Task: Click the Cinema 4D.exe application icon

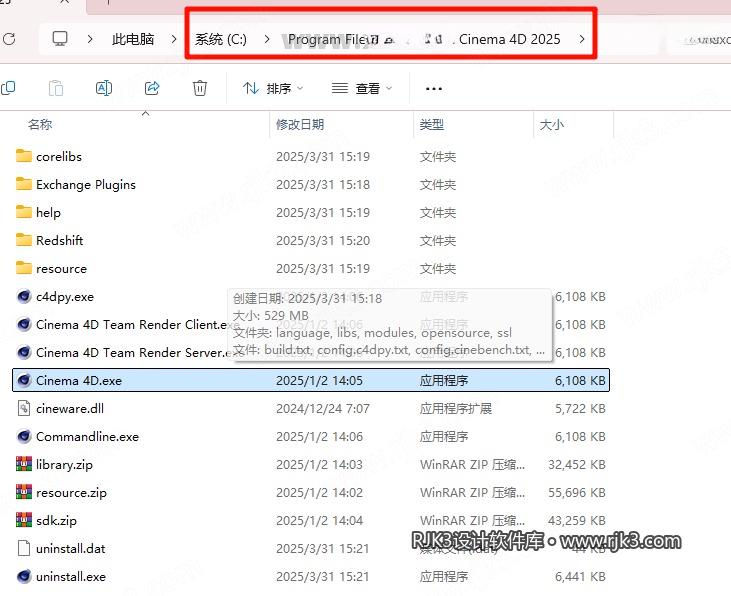Action: [x=24, y=380]
